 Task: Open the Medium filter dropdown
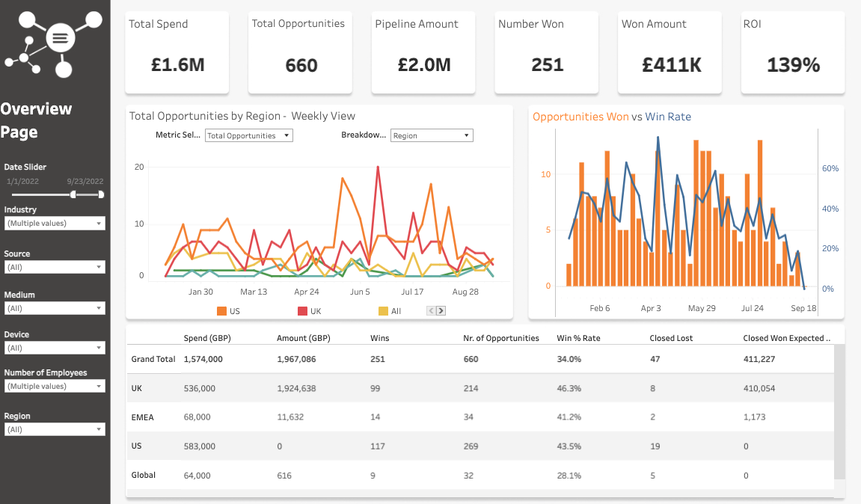tap(55, 308)
